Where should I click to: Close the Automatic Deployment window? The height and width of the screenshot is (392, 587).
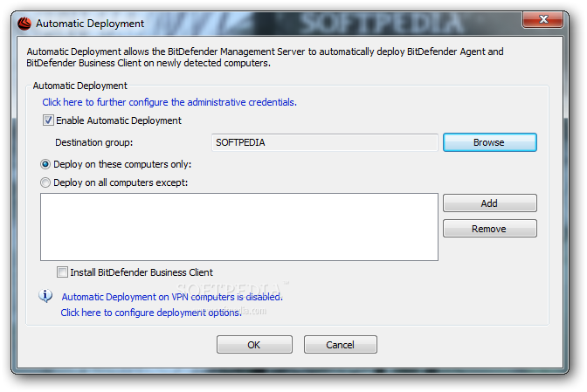click(542, 19)
